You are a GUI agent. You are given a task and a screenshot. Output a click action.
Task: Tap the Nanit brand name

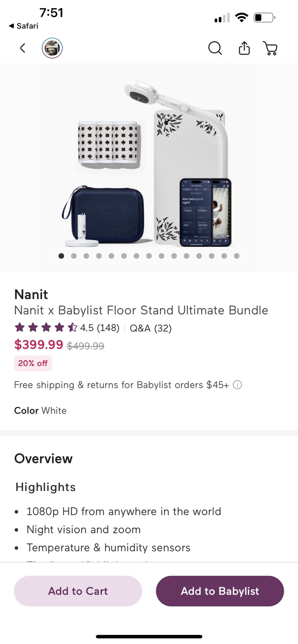(31, 294)
